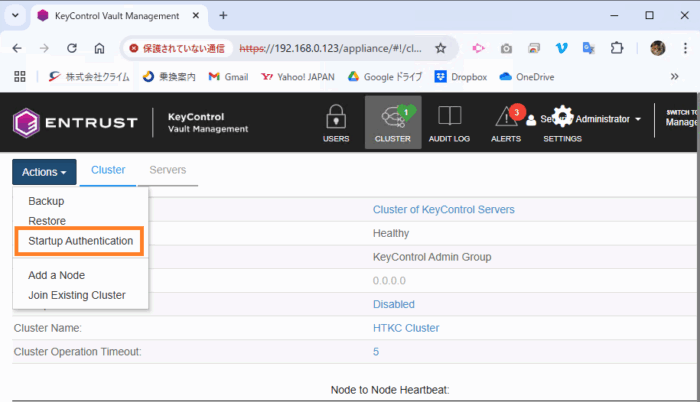Open the OneDrive bookmark
The image size is (700, 402).
click(527, 77)
